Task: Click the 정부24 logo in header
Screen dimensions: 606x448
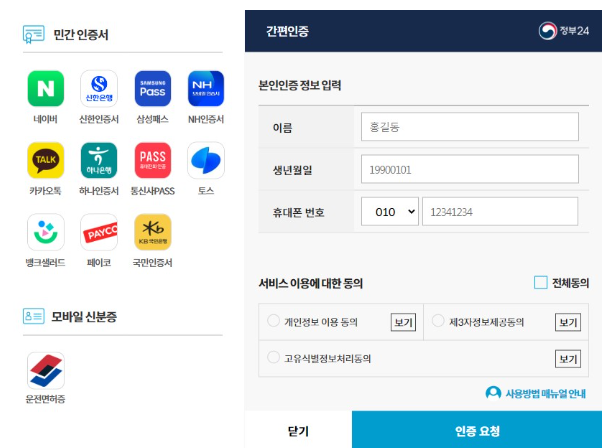Action: pyautogui.click(x=564, y=31)
